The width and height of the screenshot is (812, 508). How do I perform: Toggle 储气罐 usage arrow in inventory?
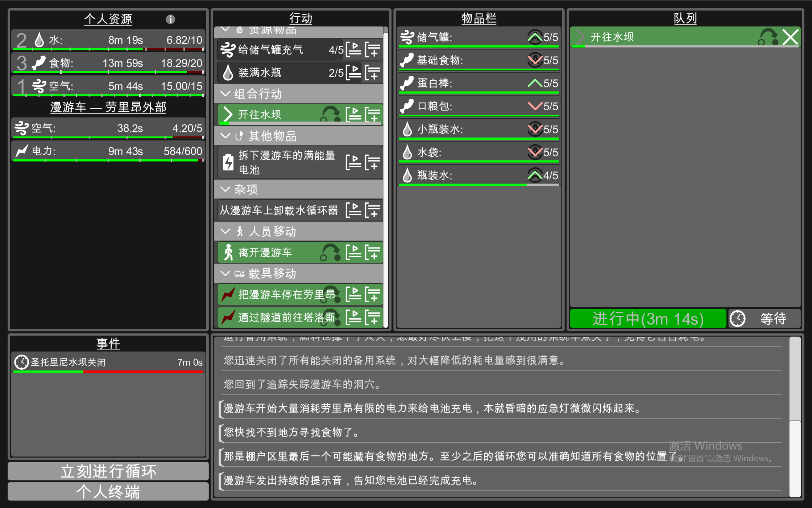point(535,37)
